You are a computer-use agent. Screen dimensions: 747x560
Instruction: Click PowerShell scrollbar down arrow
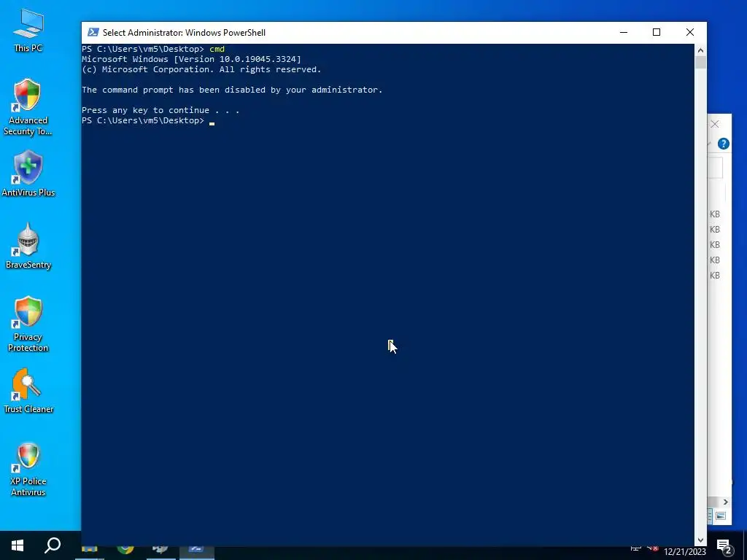tap(700, 540)
